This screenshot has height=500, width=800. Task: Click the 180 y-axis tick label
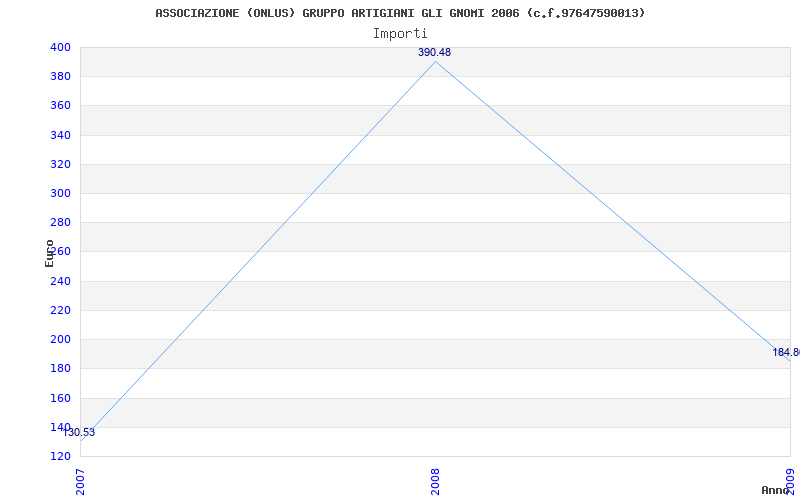click(60, 368)
